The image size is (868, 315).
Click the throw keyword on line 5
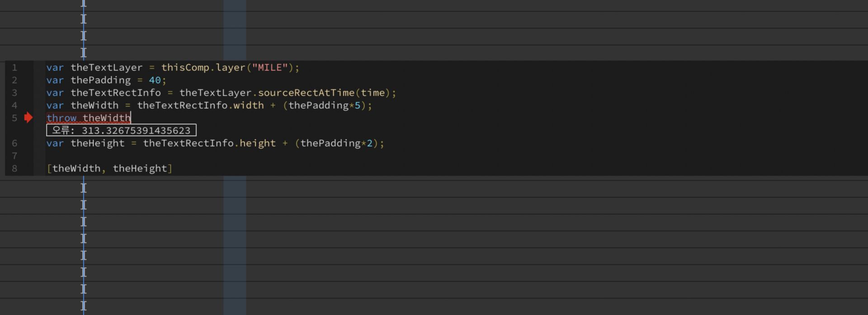click(61, 118)
